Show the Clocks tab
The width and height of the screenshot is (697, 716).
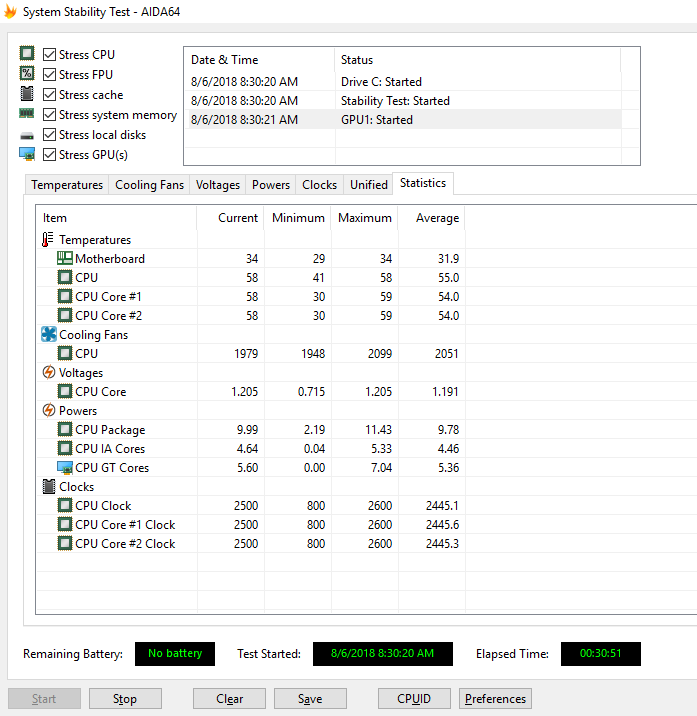pos(319,184)
